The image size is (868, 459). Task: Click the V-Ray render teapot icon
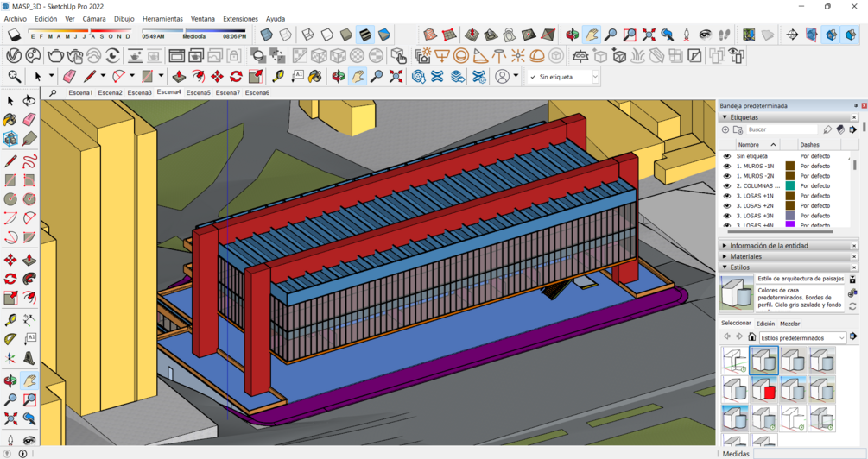pos(54,56)
